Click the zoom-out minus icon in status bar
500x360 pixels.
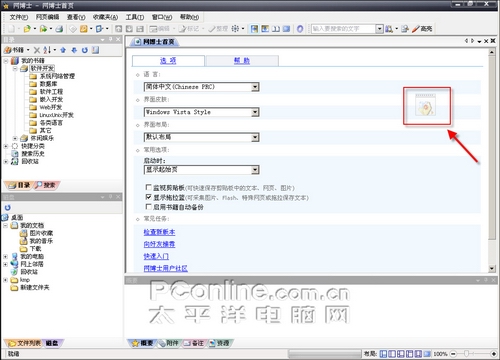point(453,354)
